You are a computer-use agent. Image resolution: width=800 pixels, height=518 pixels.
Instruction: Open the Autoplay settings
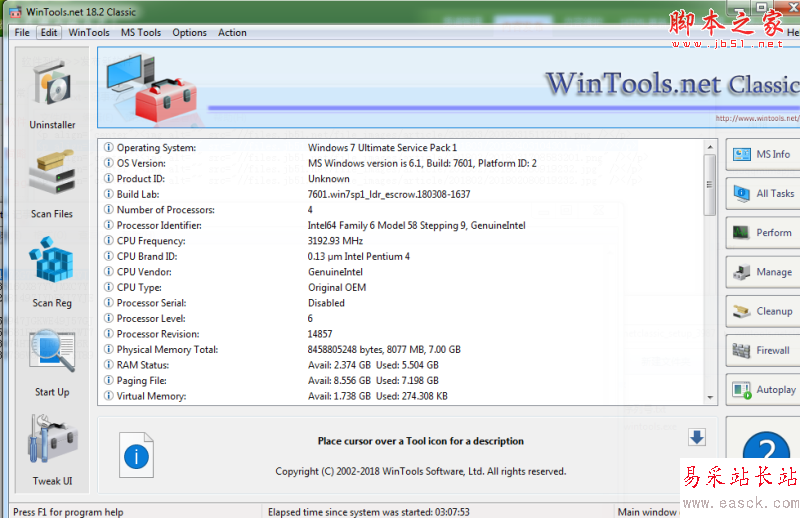tap(763, 390)
